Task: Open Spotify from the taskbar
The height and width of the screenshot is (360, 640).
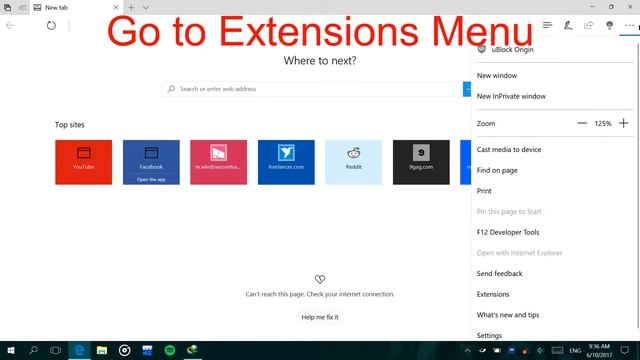Action: [170, 350]
